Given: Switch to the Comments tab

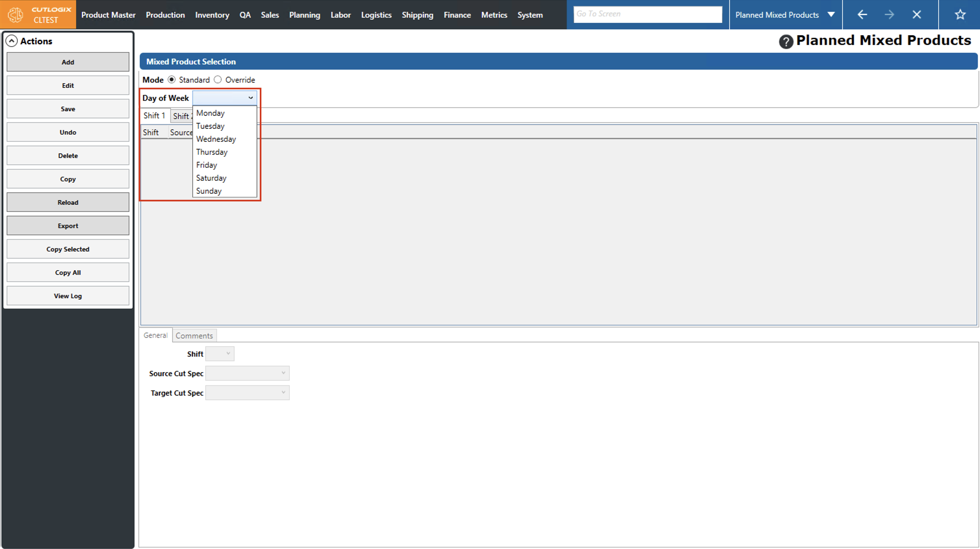Looking at the screenshot, I should pyautogui.click(x=194, y=336).
